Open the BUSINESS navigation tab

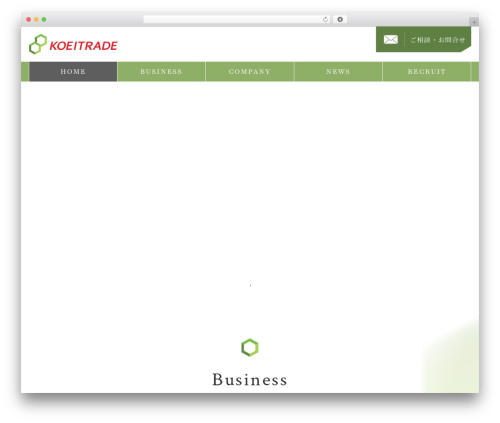(161, 72)
